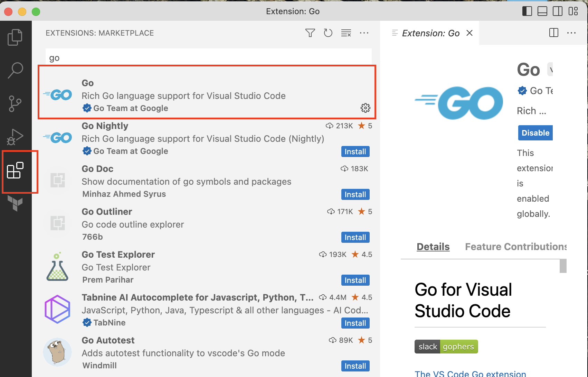
Task: Install Go Nightly extension
Action: (355, 151)
